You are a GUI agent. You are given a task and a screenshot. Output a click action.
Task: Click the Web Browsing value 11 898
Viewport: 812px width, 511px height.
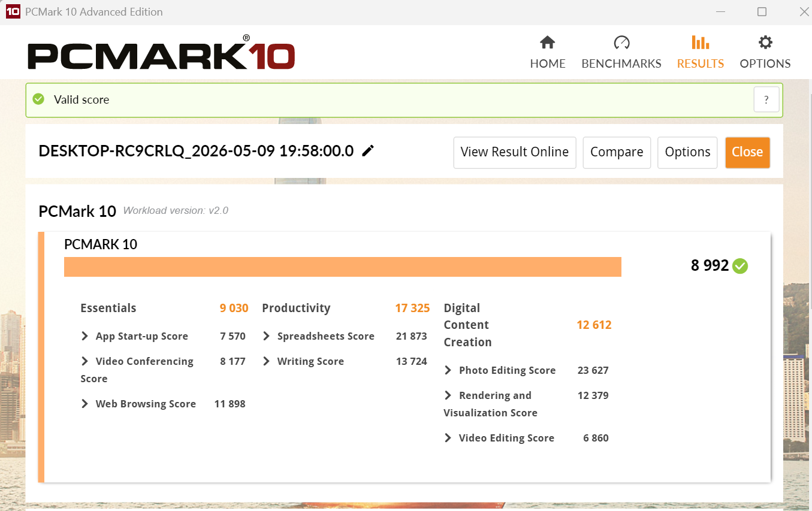(230, 404)
